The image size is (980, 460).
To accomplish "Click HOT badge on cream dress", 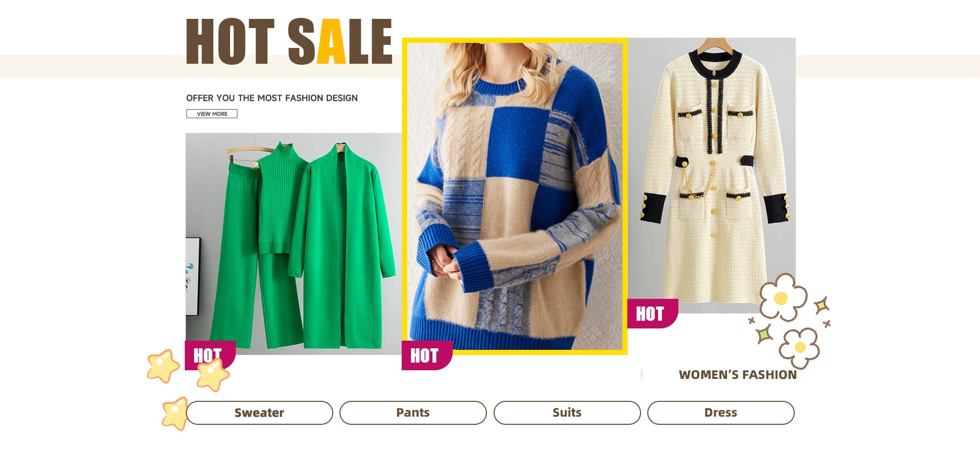I will [653, 314].
